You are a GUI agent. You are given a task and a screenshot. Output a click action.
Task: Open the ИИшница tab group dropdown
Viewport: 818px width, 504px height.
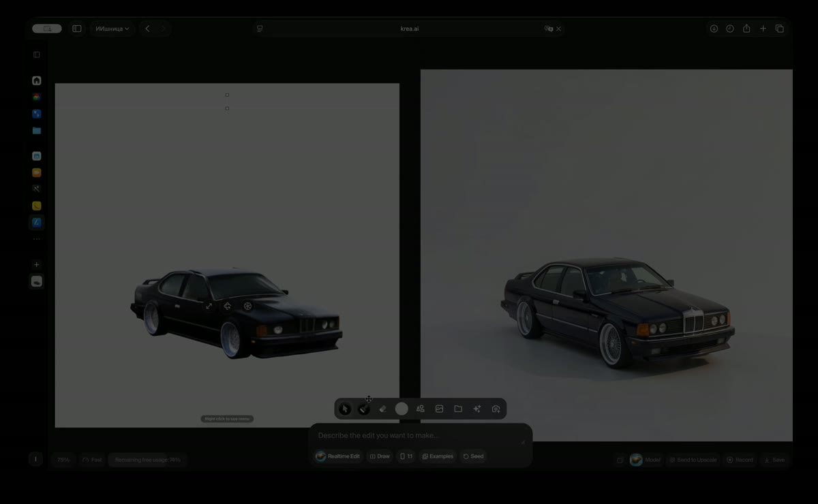(112, 29)
